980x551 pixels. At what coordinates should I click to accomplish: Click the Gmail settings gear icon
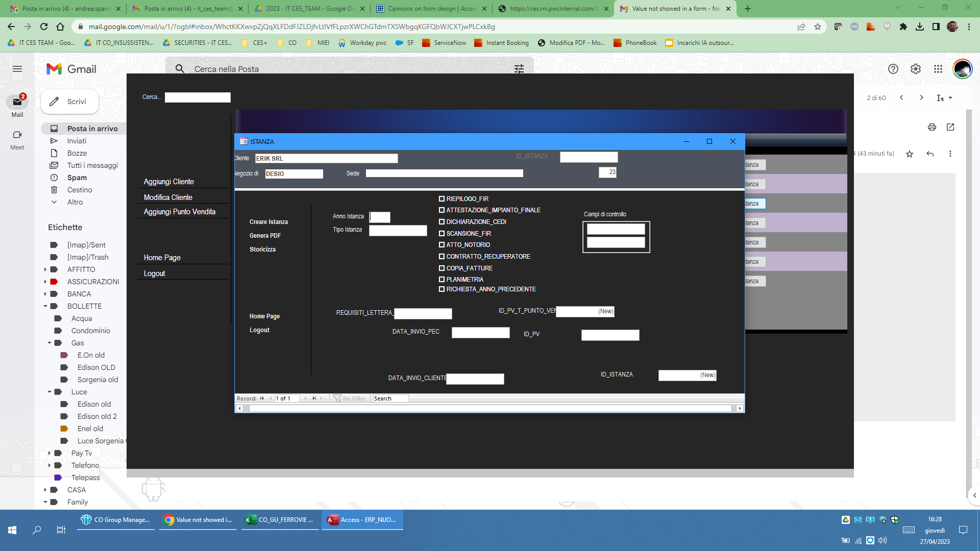coord(916,69)
